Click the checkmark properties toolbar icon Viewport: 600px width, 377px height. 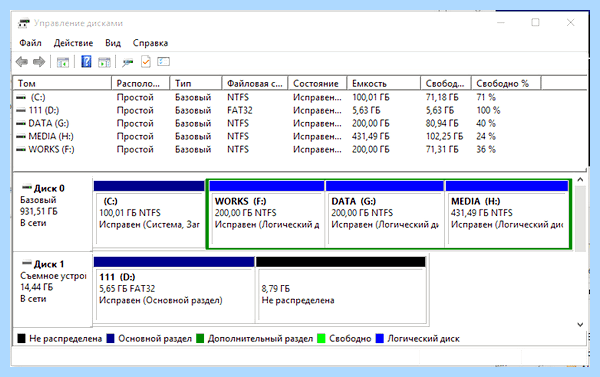click(146, 62)
